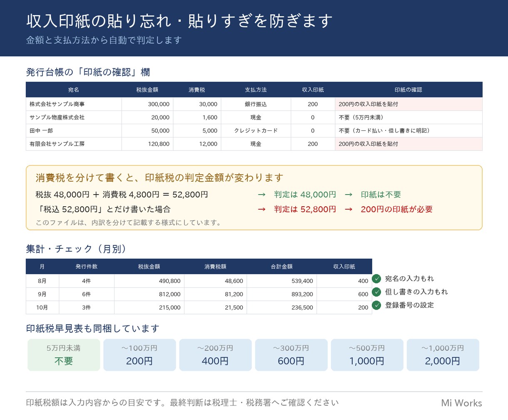Click the 現金 cell in サンプル物産株式会社 row
The image size is (508, 420).
pos(256,117)
